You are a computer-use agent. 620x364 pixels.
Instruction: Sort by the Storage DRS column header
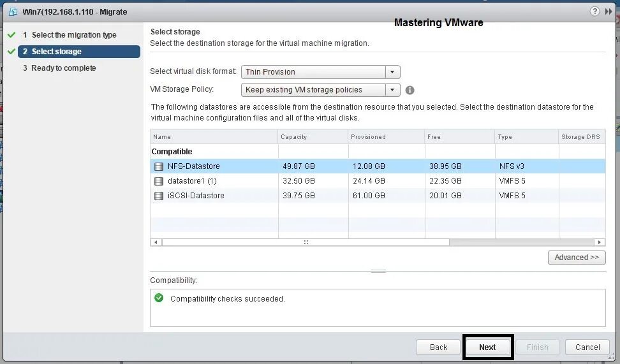coord(582,137)
